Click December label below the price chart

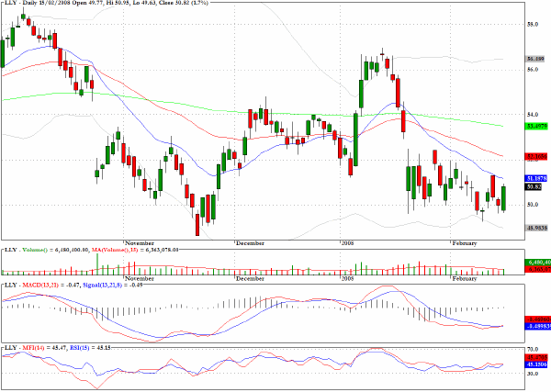pyautogui.click(x=250, y=243)
